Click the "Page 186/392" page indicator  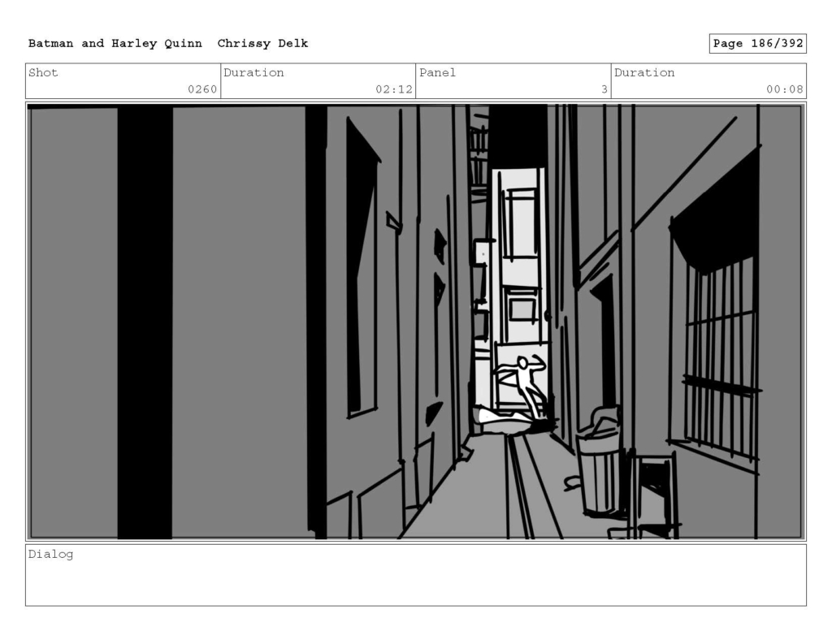[758, 44]
